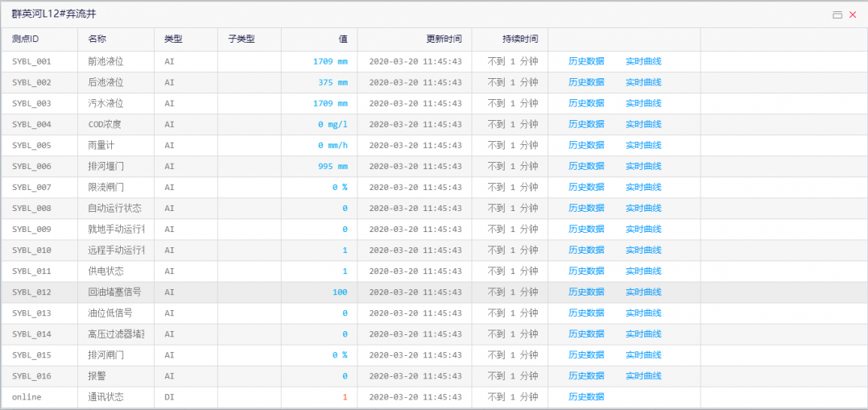Open 实时曲线 for SYBL_008 自动运行状态

tap(643, 209)
